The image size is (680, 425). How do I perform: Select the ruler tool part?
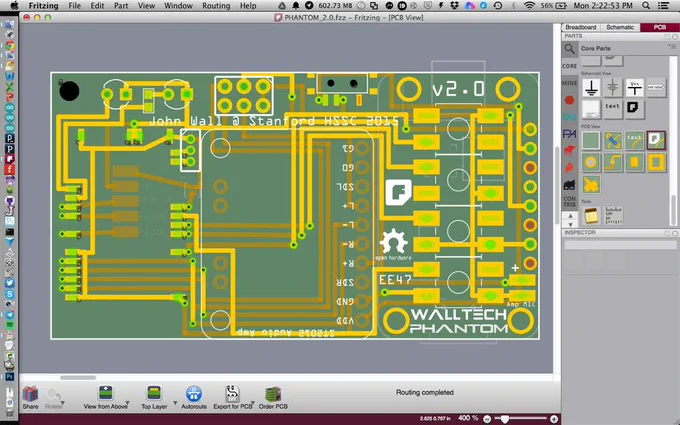point(612,215)
